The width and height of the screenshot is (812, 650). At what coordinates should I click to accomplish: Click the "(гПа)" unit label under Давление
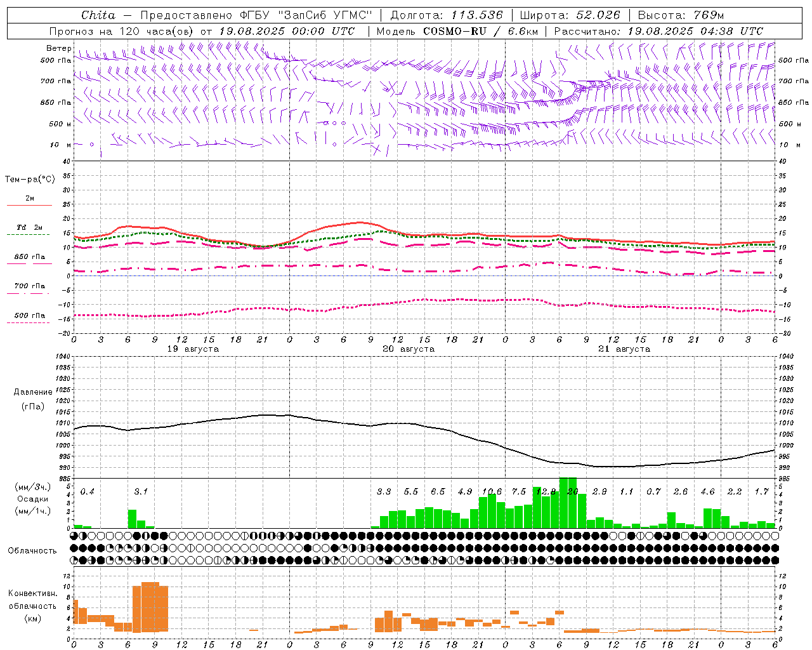tap(33, 407)
